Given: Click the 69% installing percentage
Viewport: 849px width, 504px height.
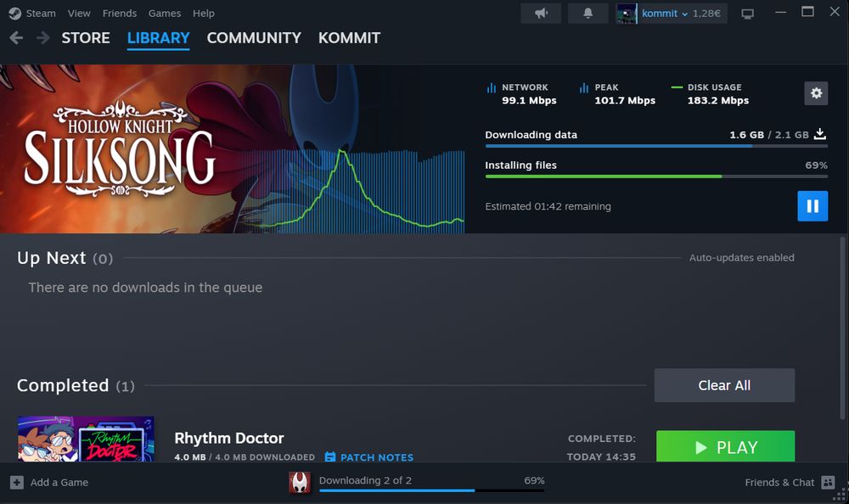Looking at the screenshot, I should (x=816, y=165).
